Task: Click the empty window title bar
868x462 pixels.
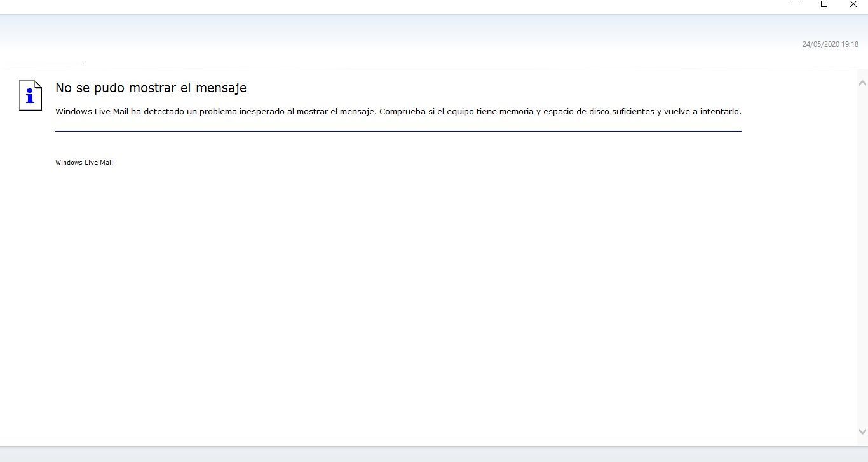Action: 381,6
